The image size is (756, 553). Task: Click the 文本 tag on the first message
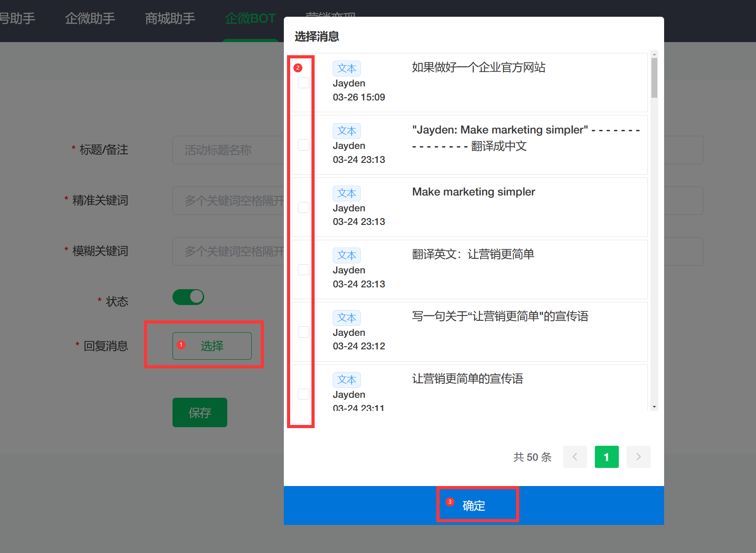347,68
